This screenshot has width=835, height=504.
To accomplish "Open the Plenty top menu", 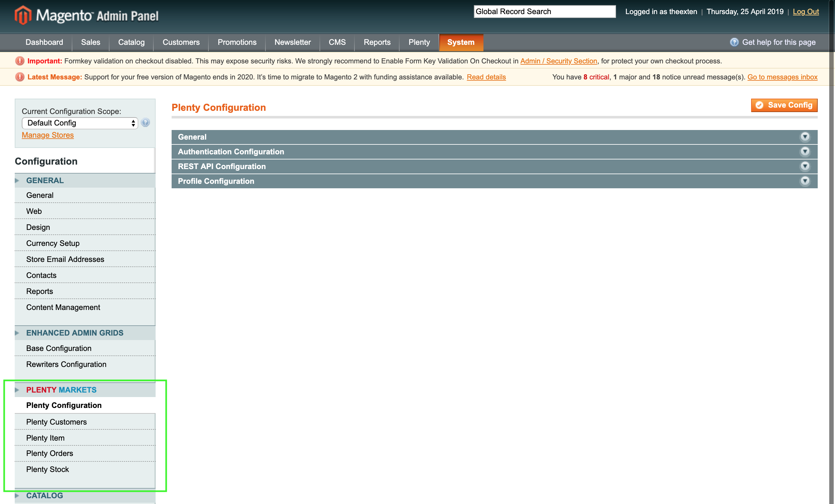I will pyautogui.click(x=419, y=42).
